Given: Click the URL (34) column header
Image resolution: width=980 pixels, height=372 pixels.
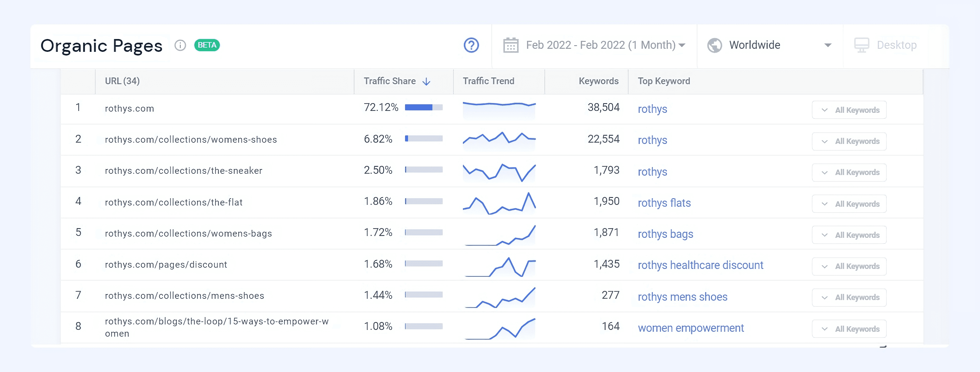Looking at the screenshot, I should pos(122,81).
